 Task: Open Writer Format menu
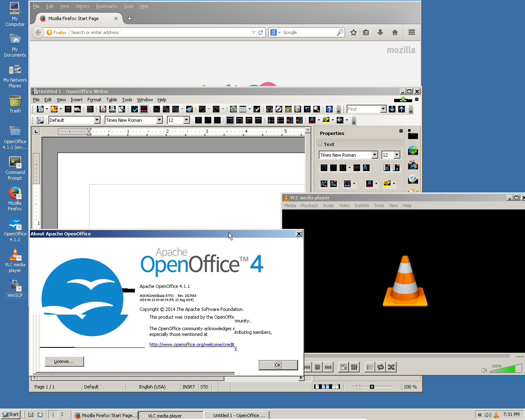tap(94, 100)
